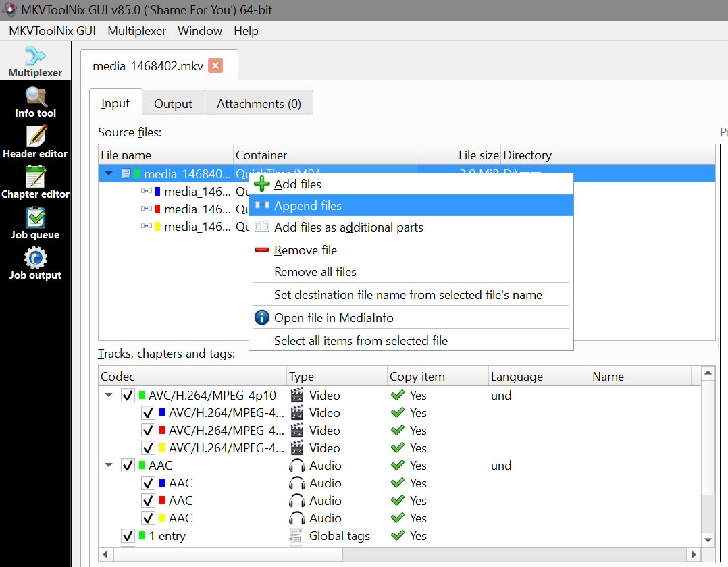Click the red appended file marker
The width and height of the screenshot is (728, 567).
(x=157, y=209)
